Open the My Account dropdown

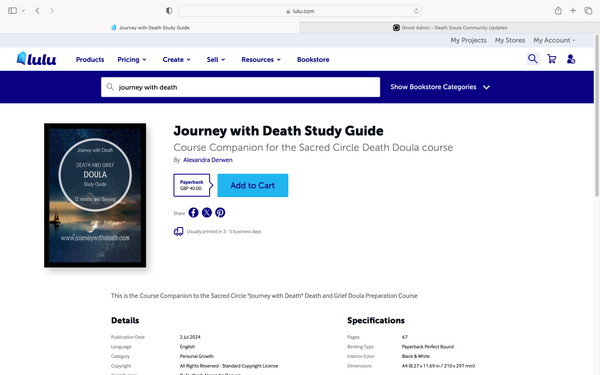554,40
